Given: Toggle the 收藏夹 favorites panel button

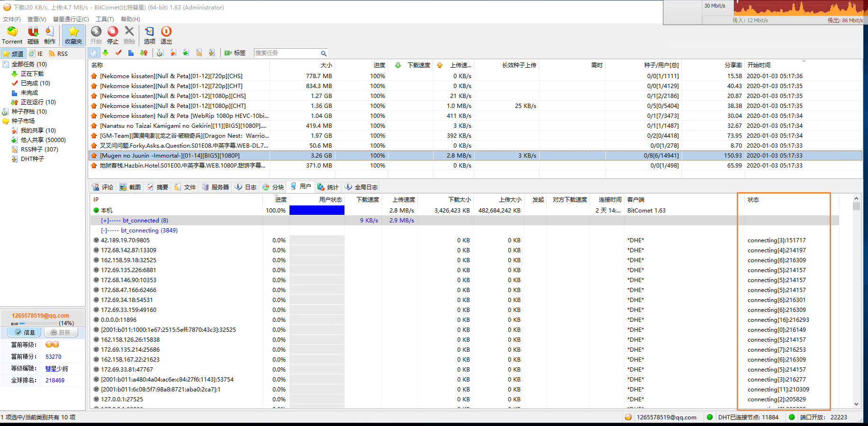Looking at the screenshot, I should [x=73, y=35].
